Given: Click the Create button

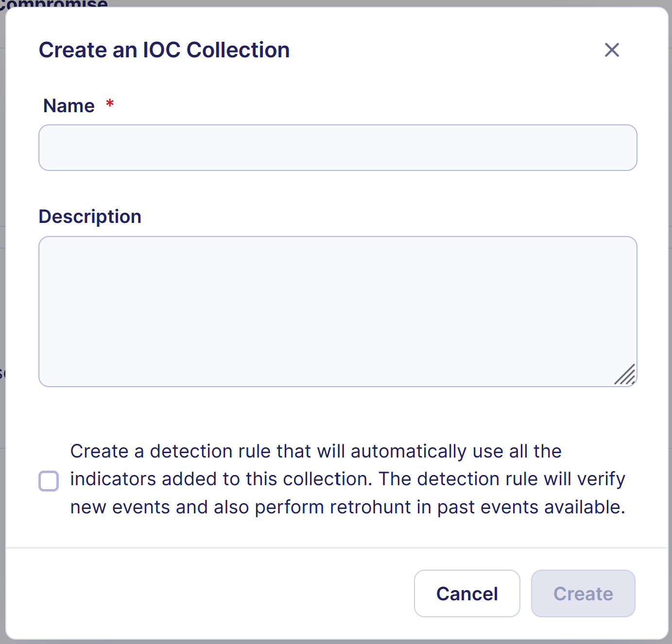Looking at the screenshot, I should pos(583,593).
